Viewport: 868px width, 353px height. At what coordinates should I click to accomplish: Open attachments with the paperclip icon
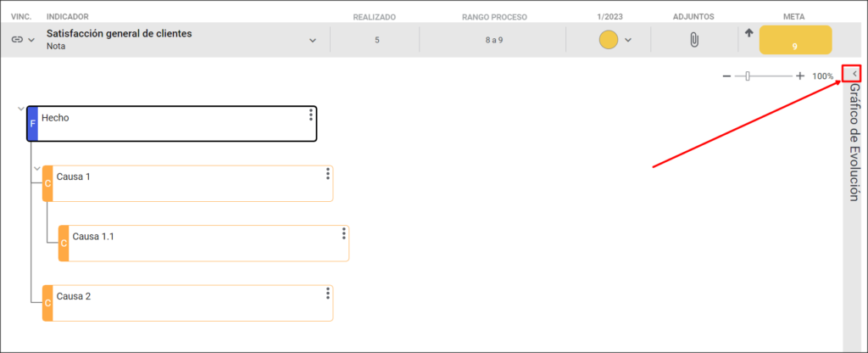tap(693, 40)
